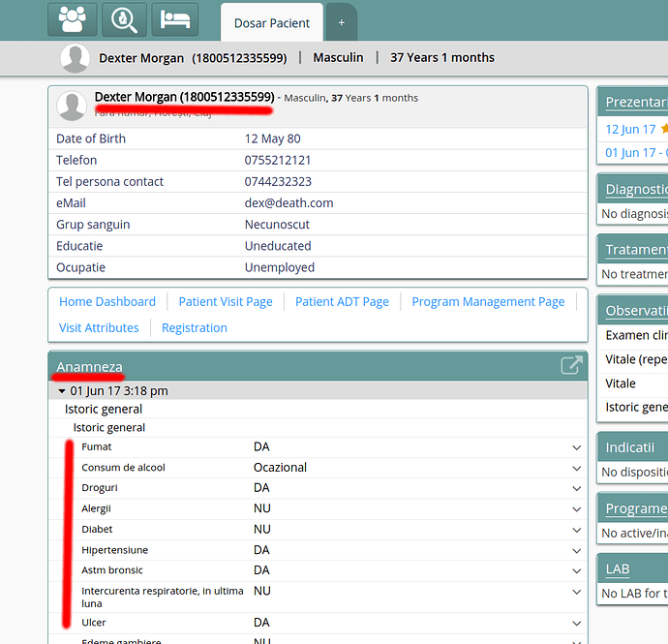Screen dimensions: 668x644
Task: Open the patient search magnifier icon
Action: click(x=124, y=19)
